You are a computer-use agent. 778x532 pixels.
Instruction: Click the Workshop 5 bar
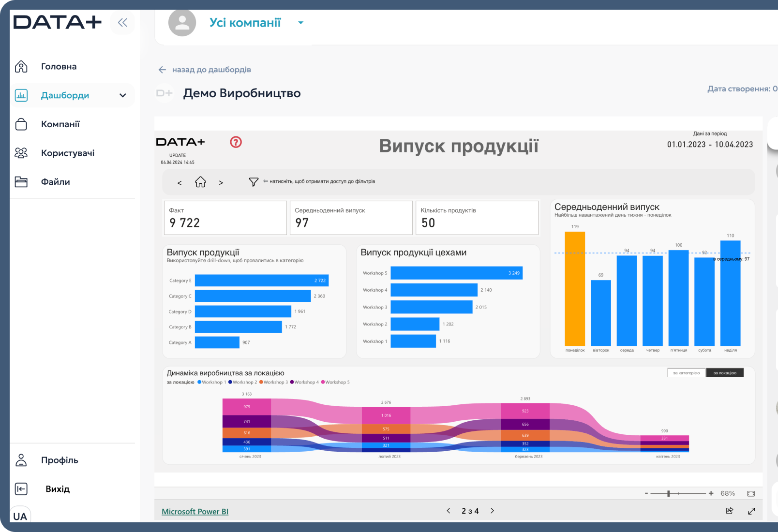pyautogui.click(x=457, y=273)
